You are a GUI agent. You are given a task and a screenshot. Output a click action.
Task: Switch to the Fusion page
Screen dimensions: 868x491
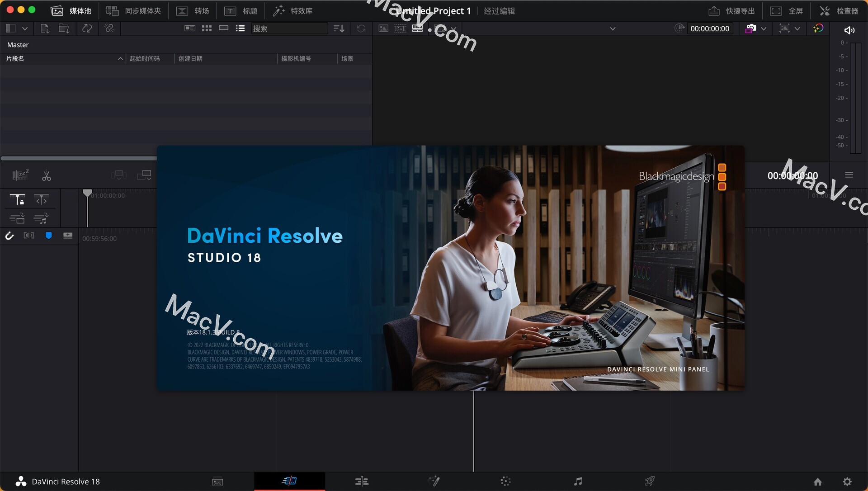coord(434,482)
